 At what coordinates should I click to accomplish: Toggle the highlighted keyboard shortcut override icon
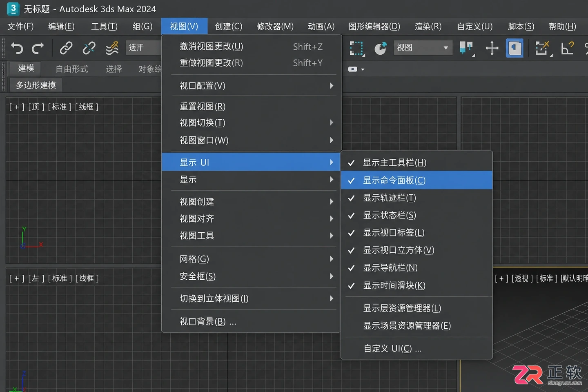coord(514,48)
